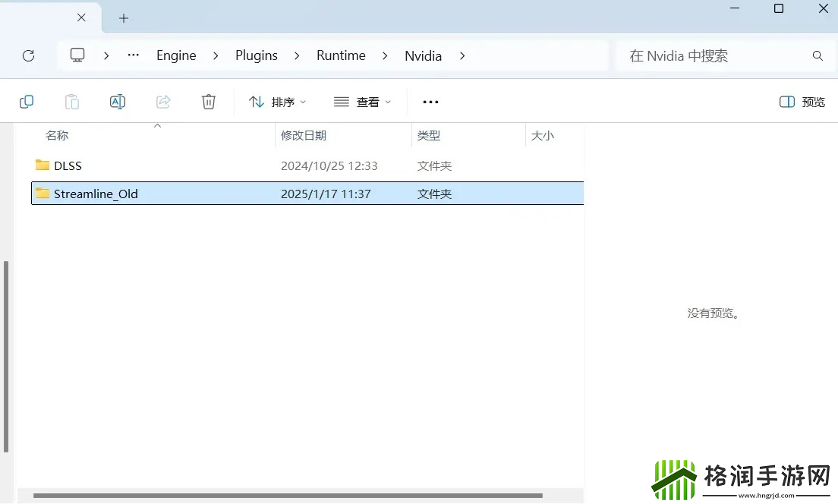Copy the selected Streamline_Old folder
Screen dimensions: 838x504
pyautogui.click(x=27, y=101)
